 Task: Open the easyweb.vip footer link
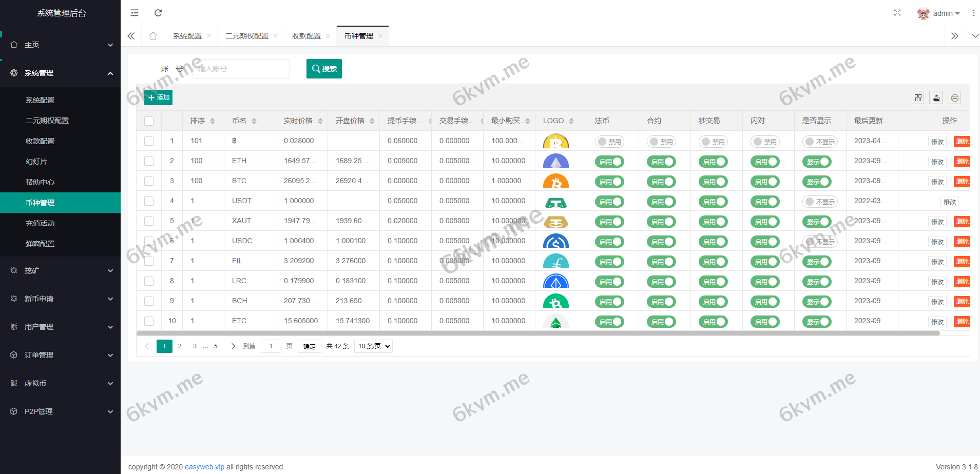[204, 467]
